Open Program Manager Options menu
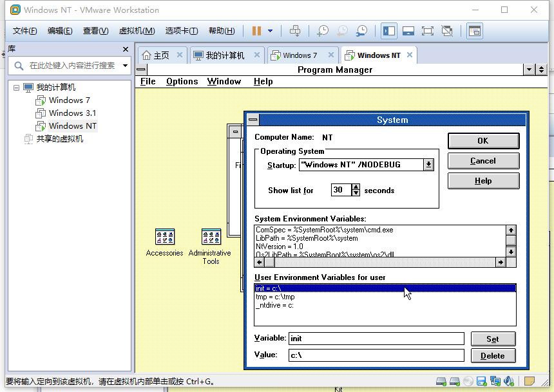Image resolution: width=554 pixels, height=392 pixels. click(182, 82)
